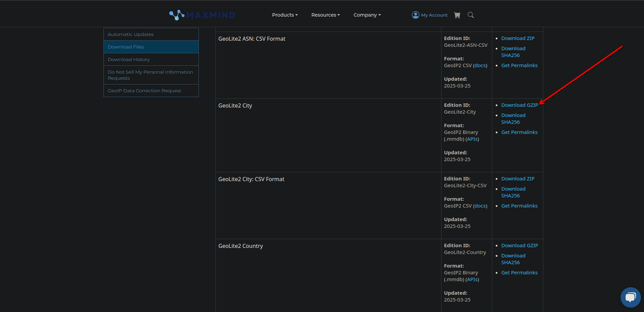Screen dimensions: 644x312
Task: Download GZIP for GeoLite2 City
Action: click(519, 105)
